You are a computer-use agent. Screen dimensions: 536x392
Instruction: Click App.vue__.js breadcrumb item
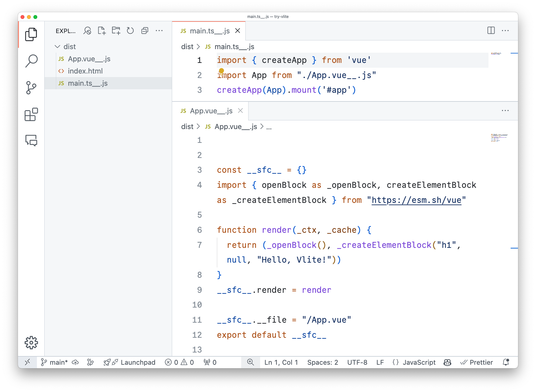click(x=231, y=126)
